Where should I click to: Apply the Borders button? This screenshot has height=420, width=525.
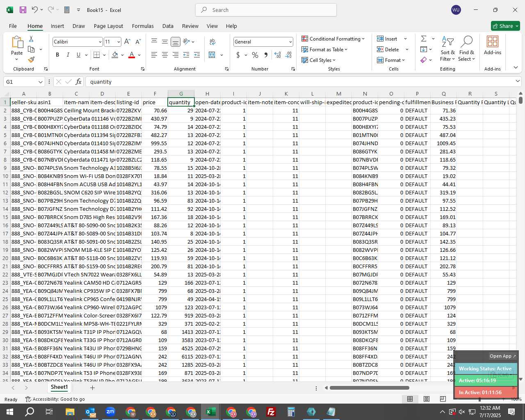[97, 55]
